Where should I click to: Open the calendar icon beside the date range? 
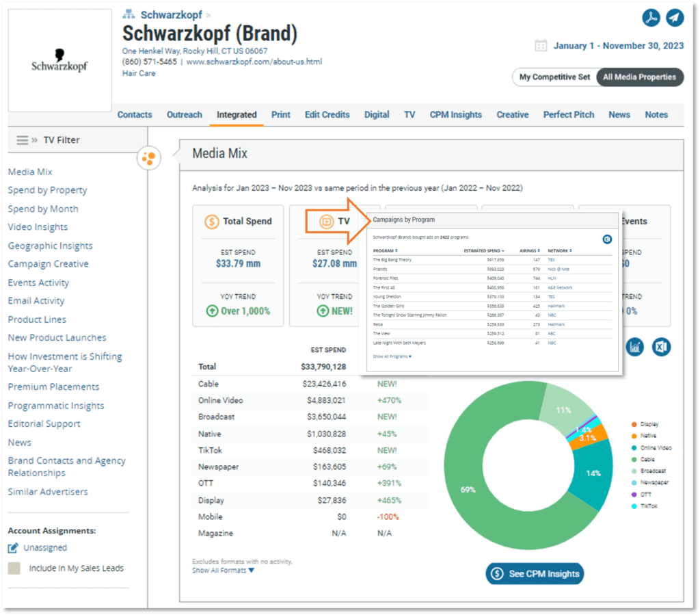(x=541, y=46)
